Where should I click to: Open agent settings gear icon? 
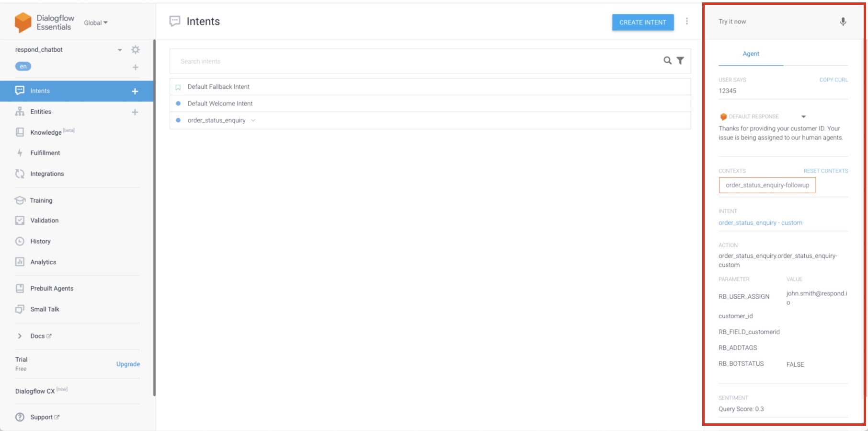136,50
